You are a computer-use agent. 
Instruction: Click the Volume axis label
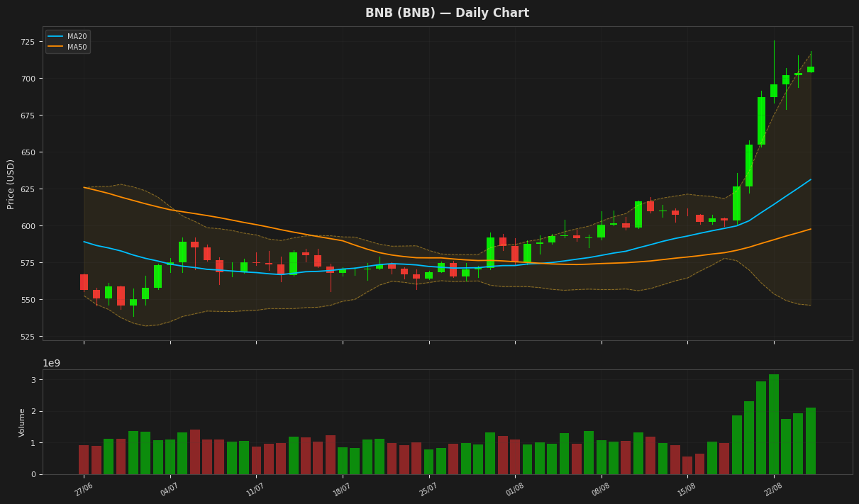(x=22, y=422)
